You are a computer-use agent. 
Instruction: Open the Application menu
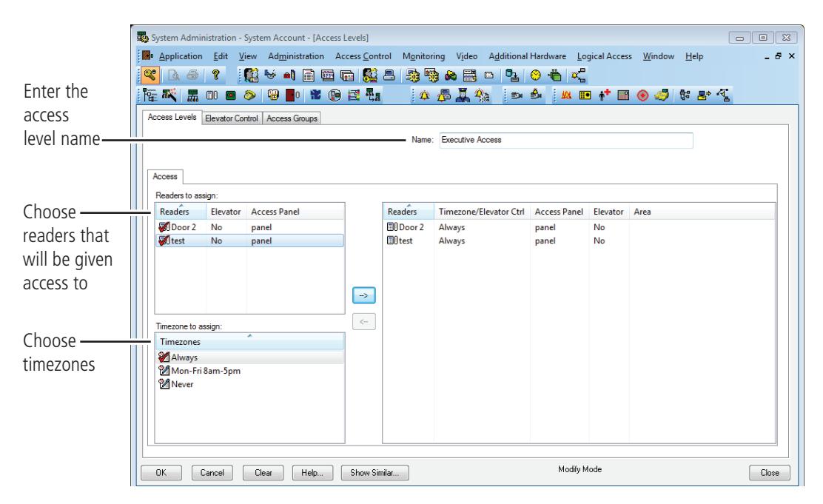click(181, 56)
